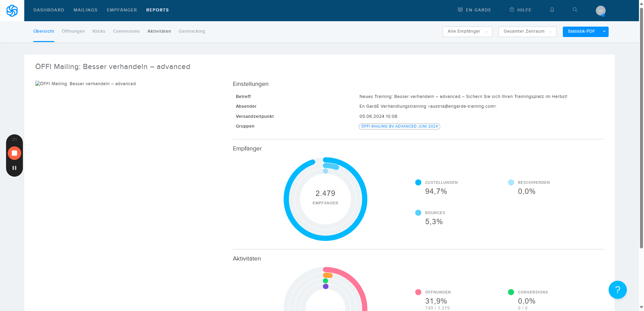Click the search magnifier icon
This screenshot has width=644, height=311.
[575, 10]
